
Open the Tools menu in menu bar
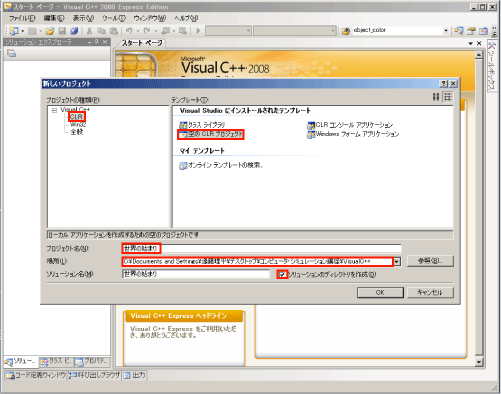pos(113,18)
